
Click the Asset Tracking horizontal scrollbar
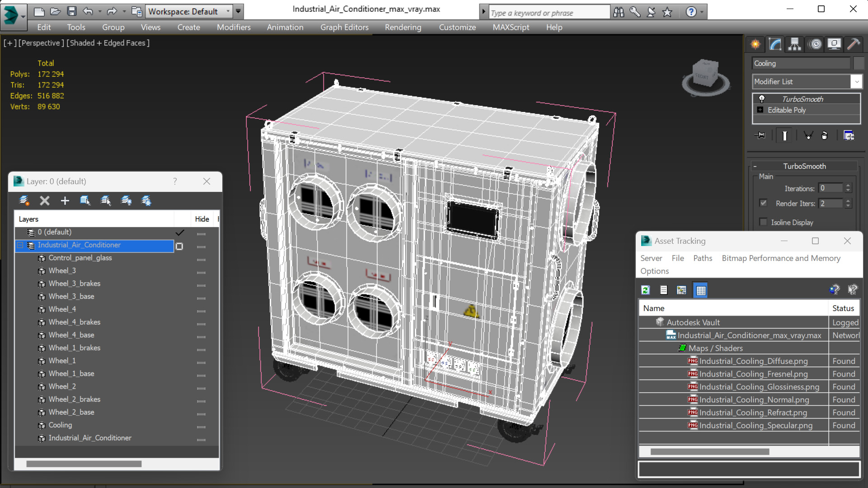pyautogui.click(x=709, y=451)
